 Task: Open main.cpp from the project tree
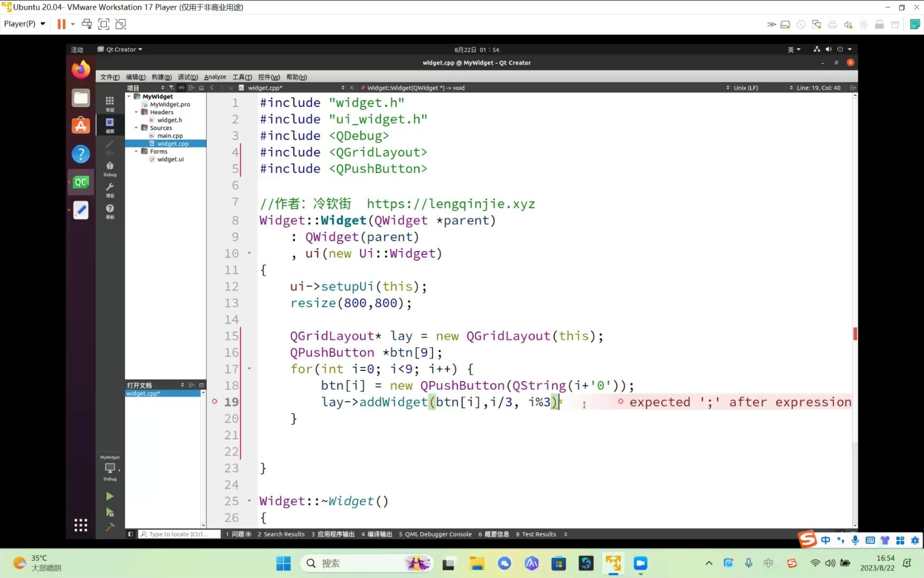tap(170, 136)
